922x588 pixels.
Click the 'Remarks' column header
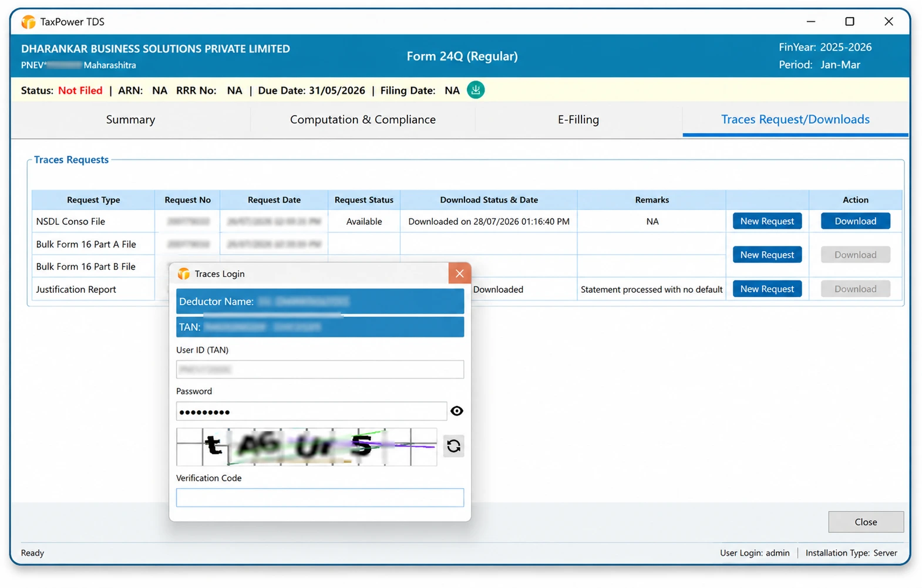(652, 200)
